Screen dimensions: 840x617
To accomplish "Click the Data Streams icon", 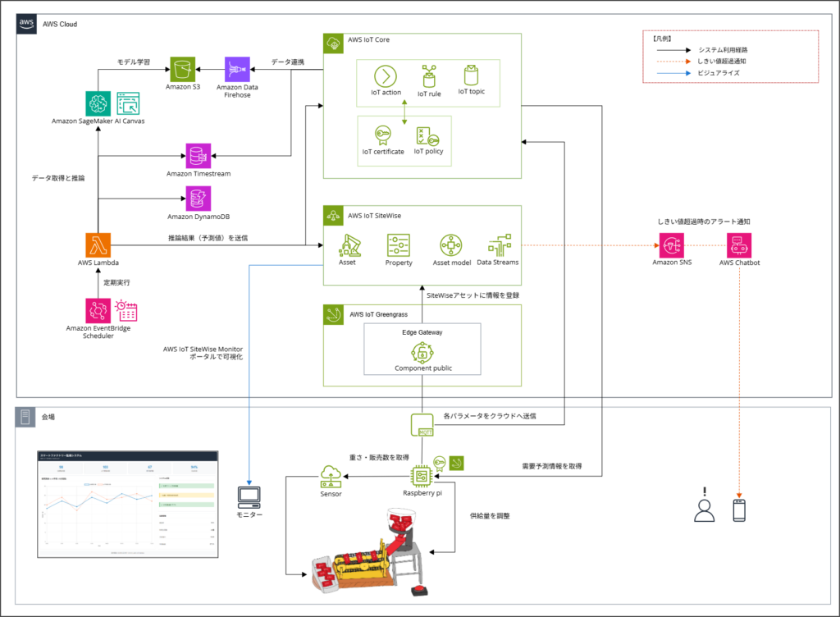I will [x=499, y=245].
